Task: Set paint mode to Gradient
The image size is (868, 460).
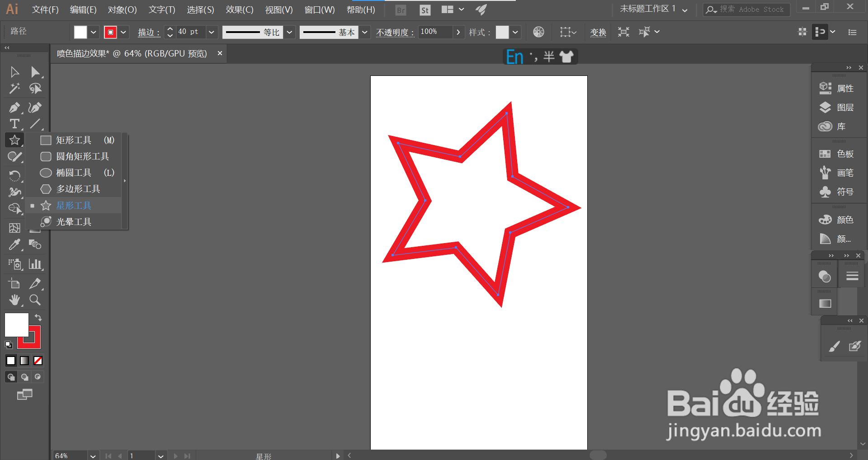Action: pyautogui.click(x=24, y=361)
